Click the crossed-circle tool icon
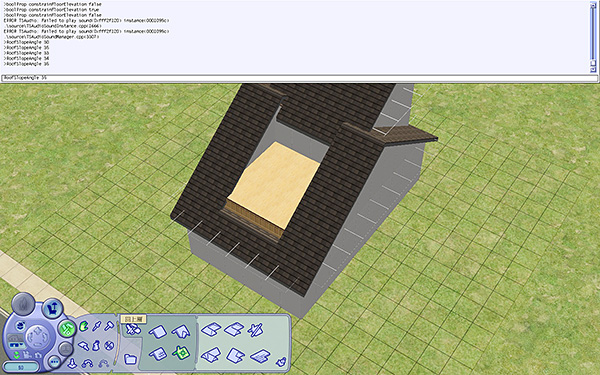Screen dimensions: 600x375 pyautogui.click(x=109, y=346)
